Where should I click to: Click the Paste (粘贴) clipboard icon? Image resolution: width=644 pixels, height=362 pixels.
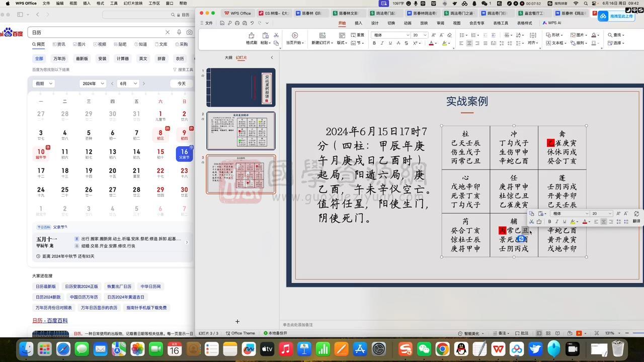pos(265,35)
